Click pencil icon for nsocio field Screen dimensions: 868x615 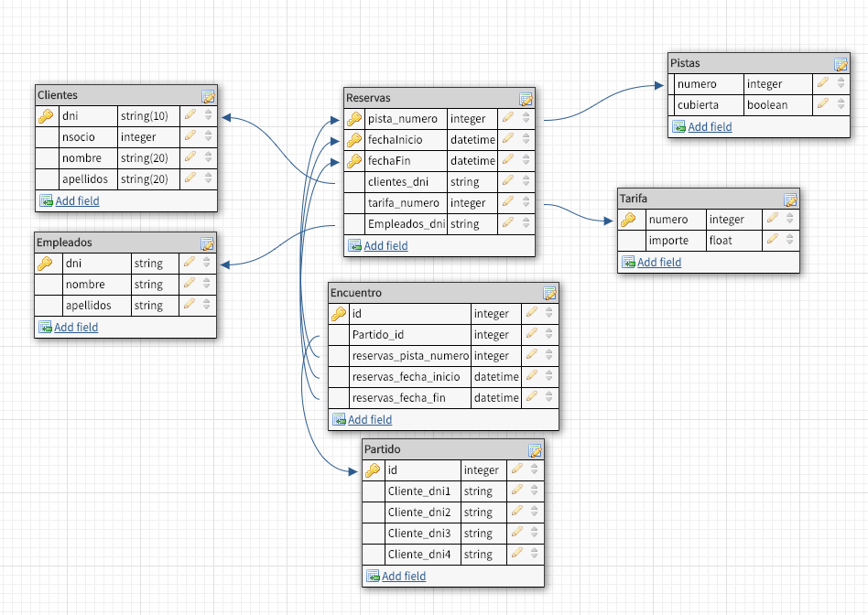190,136
